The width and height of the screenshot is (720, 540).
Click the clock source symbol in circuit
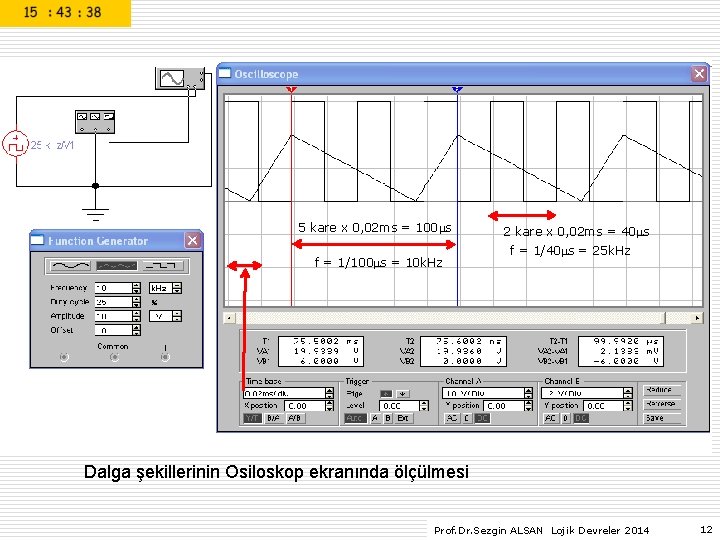16,143
